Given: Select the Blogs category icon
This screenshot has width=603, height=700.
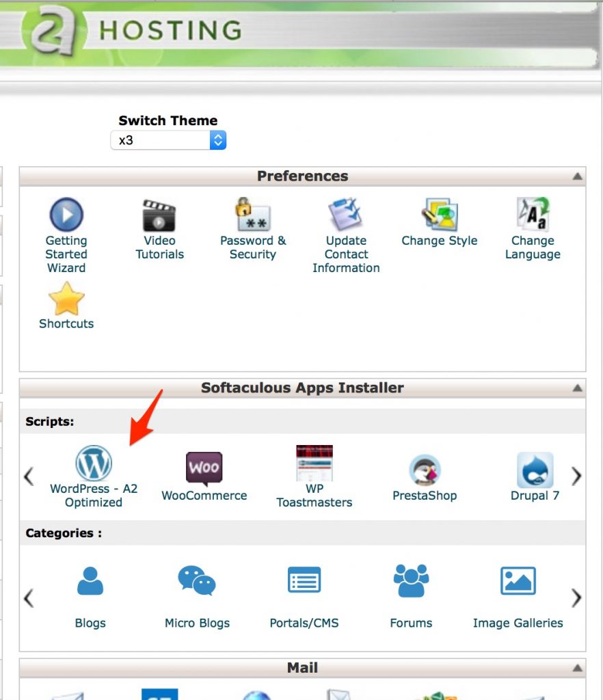Looking at the screenshot, I should point(90,581).
